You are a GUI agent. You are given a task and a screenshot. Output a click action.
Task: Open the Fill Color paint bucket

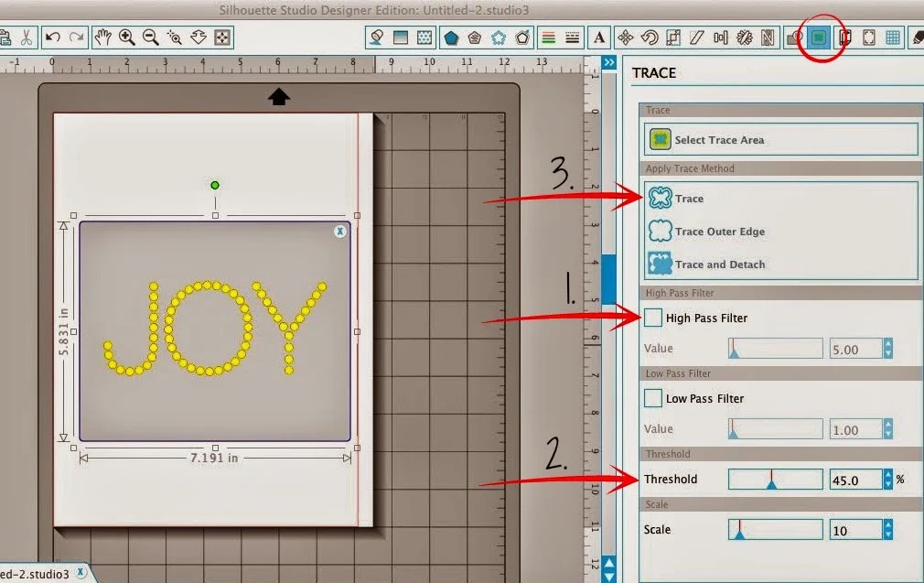click(x=377, y=38)
